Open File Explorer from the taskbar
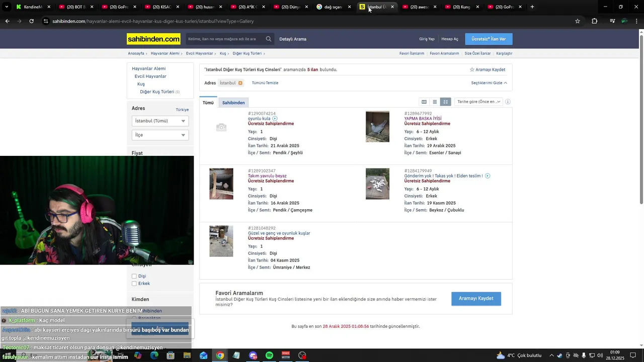Image resolution: width=644 pixels, height=362 pixels. (x=187, y=355)
